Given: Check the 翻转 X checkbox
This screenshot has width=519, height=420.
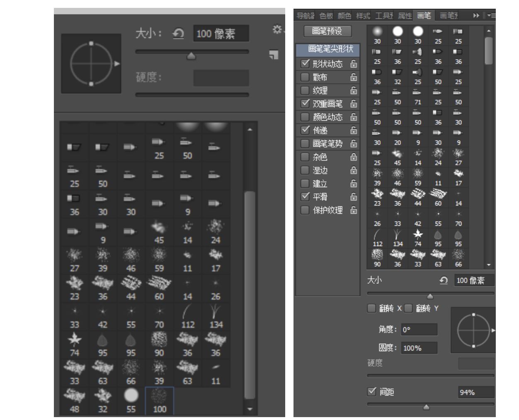Looking at the screenshot, I should 371,308.
